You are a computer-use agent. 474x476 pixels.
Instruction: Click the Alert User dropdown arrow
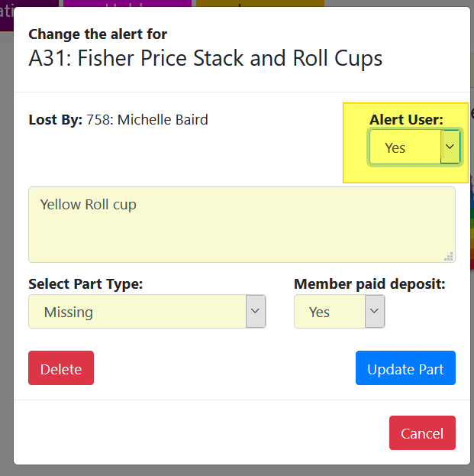tap(450, 147)
